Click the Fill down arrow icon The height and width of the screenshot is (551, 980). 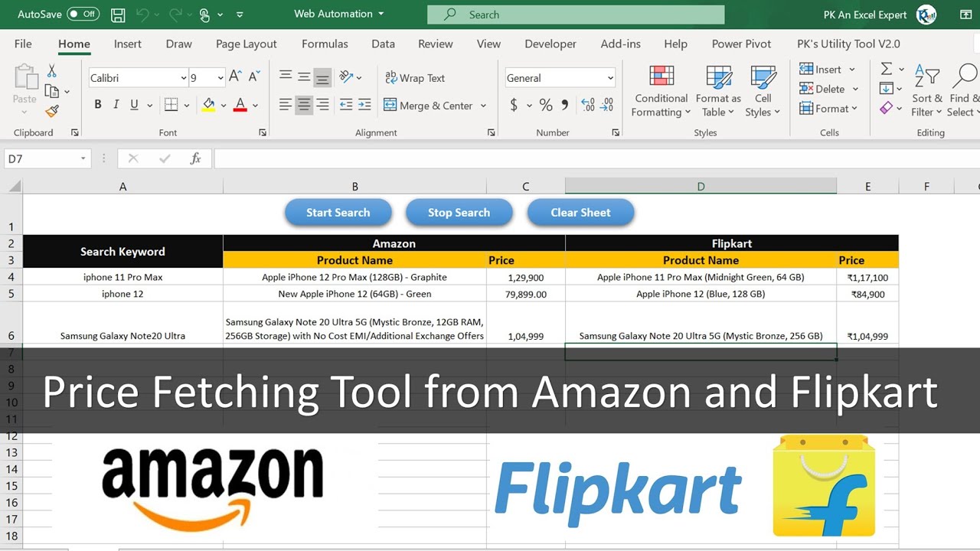click(887, 89)
